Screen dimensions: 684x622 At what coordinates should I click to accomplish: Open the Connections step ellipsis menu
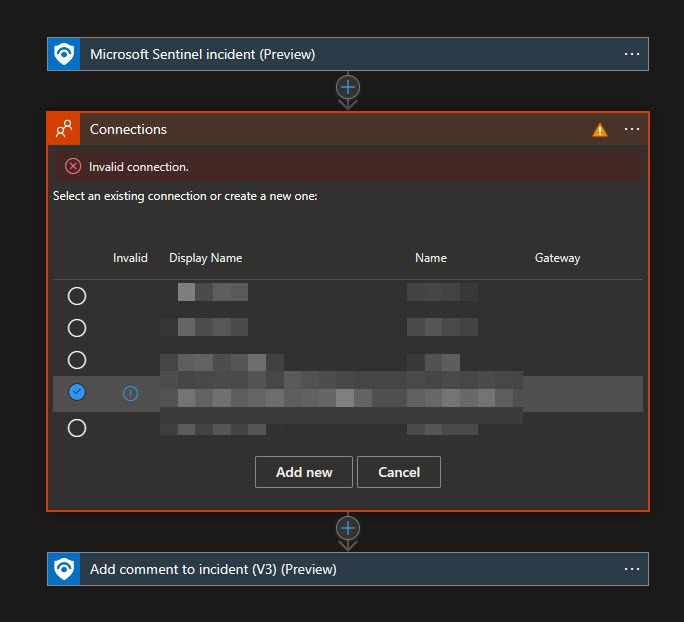click(x=631, y=129)
